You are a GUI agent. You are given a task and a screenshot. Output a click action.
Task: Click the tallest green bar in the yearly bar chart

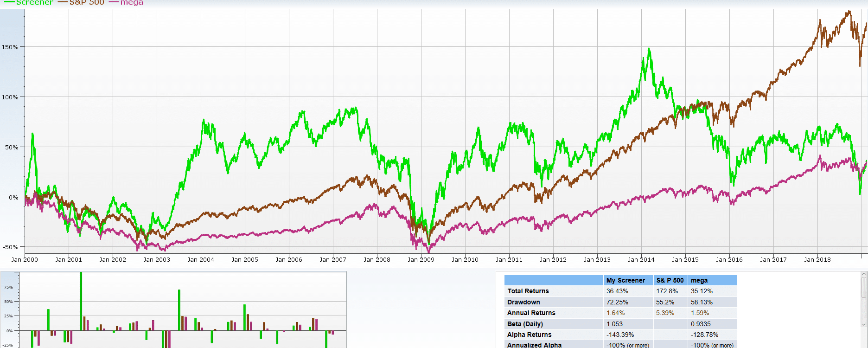pos(81,301)
